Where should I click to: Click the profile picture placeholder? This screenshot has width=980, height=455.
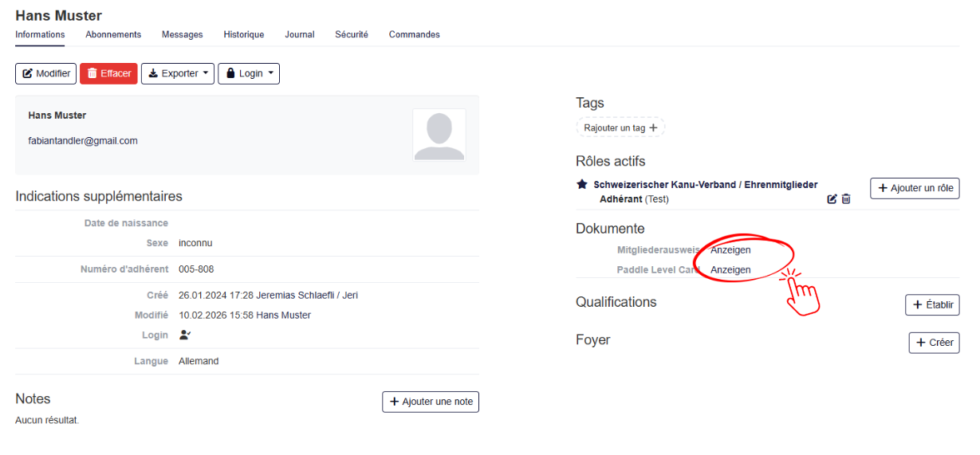tap(439, 135)
